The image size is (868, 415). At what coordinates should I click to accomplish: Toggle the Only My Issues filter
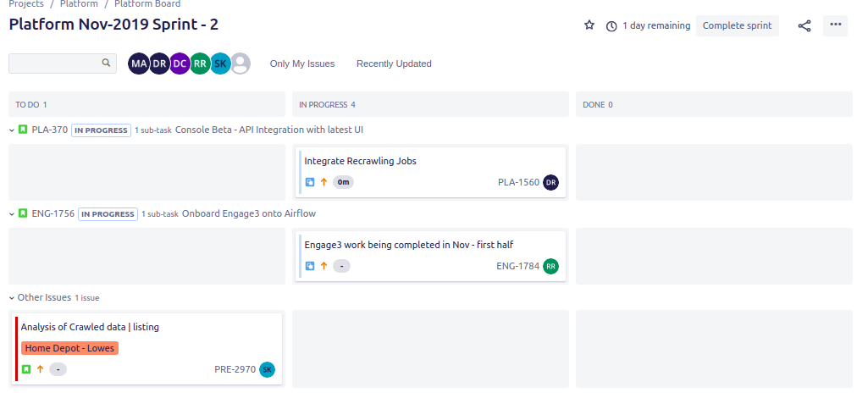[x=302, y=64]
